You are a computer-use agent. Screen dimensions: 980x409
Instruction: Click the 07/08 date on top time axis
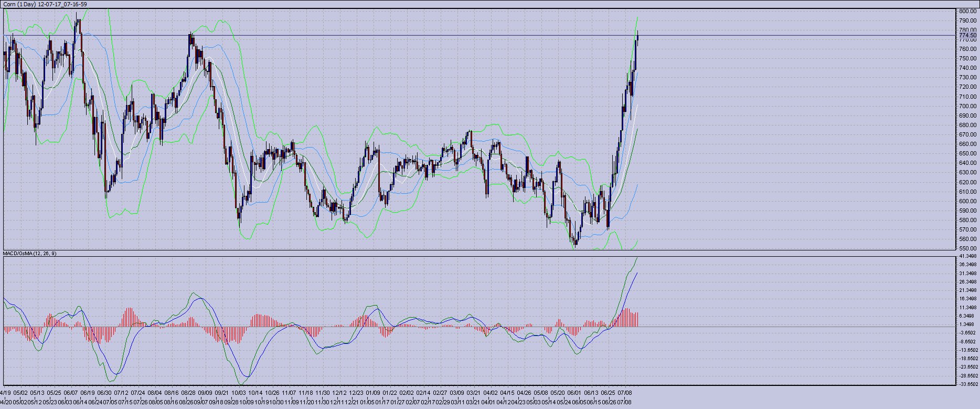pos(625,392)
